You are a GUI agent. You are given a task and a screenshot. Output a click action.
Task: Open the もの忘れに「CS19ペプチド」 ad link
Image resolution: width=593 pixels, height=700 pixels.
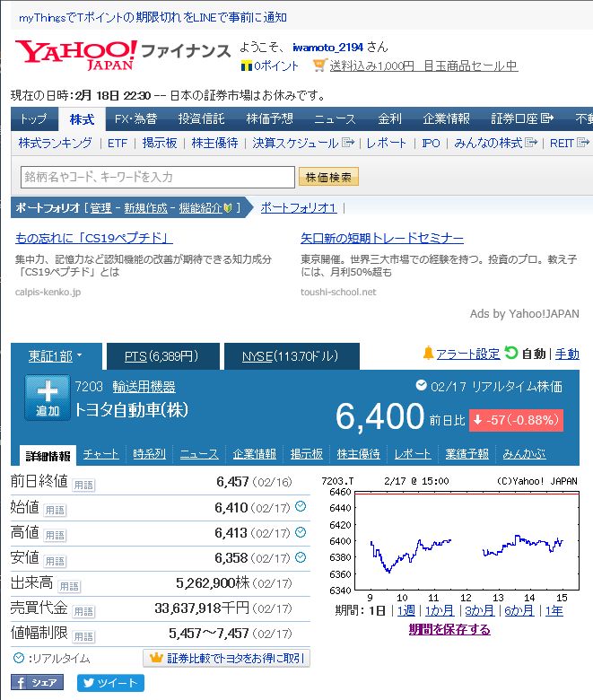click(93, 238)
